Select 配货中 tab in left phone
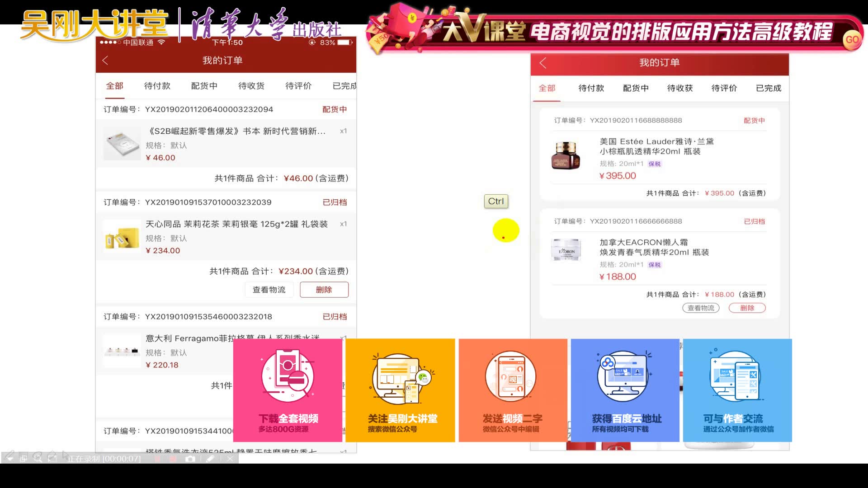 [x=204, y=86]
